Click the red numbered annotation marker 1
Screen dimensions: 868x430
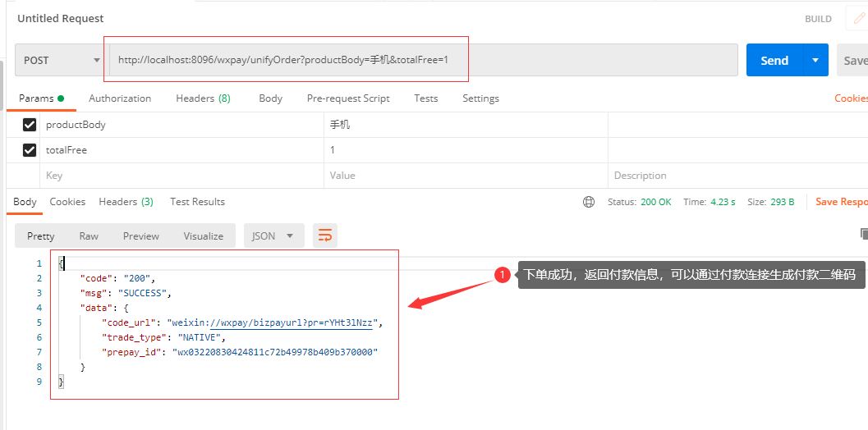[502, 274]
